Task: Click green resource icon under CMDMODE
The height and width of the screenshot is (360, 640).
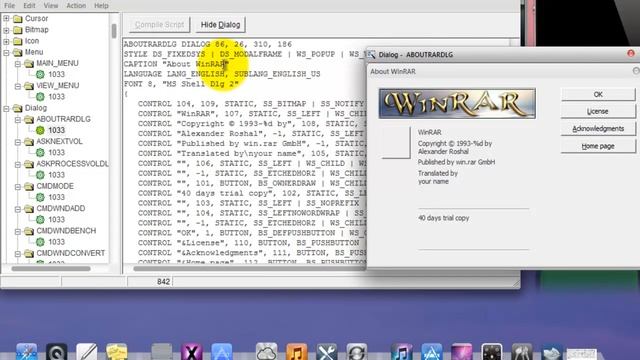Action: 40,198
